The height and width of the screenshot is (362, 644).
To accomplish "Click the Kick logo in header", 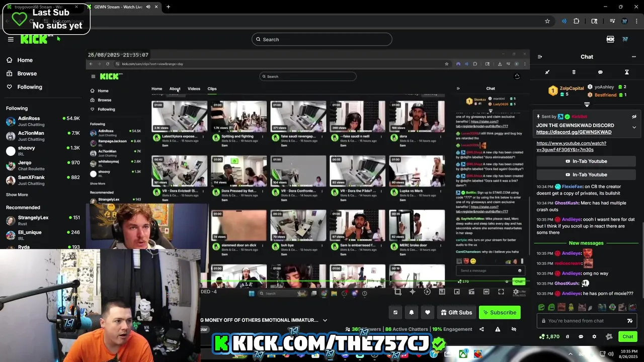I will pyautogui.click(x=34, y=39).
